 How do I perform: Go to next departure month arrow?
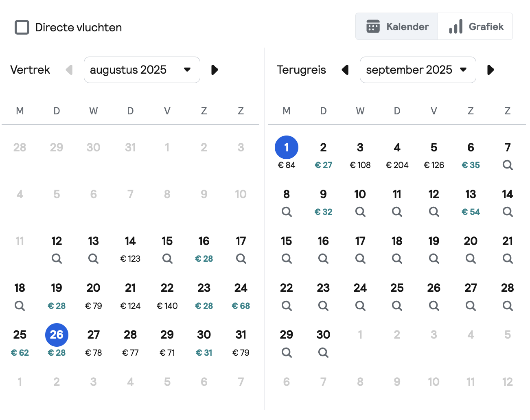coord(215,70)
